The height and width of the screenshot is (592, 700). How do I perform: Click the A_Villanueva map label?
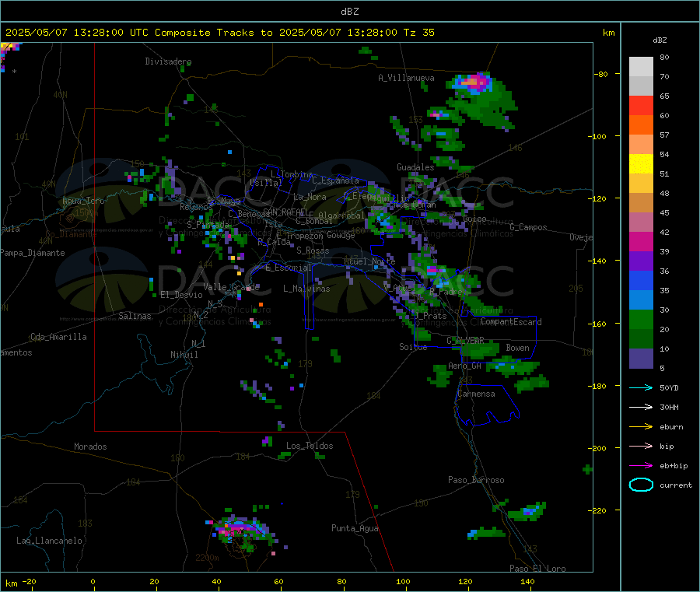point(406,78)
